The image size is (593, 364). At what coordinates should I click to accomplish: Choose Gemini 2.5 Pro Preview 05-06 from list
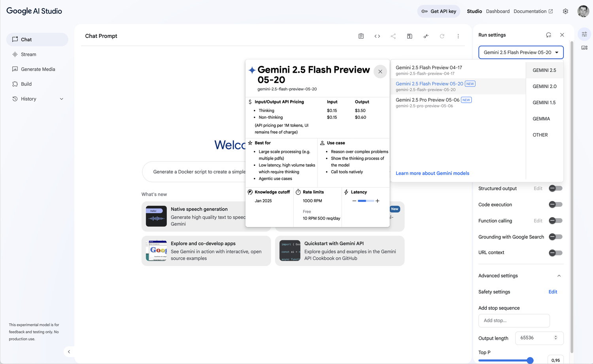pyautogui.click(x=458, y=103)
